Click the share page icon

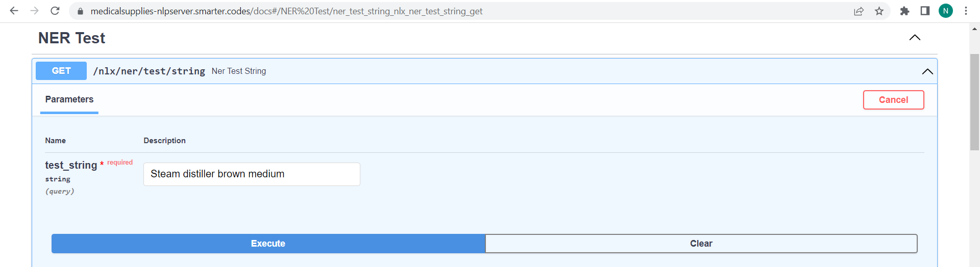click(x=859, y=11)
